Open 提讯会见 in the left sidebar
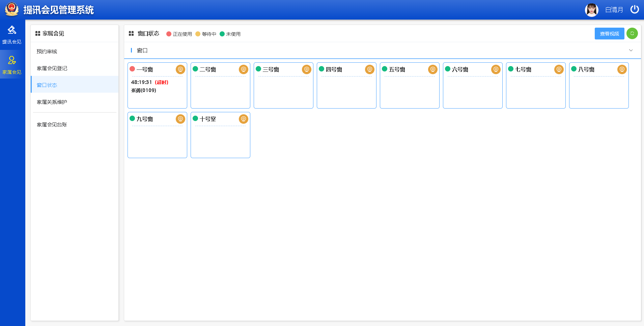Viewport: 644px width, 326px height. coord(12,35)
